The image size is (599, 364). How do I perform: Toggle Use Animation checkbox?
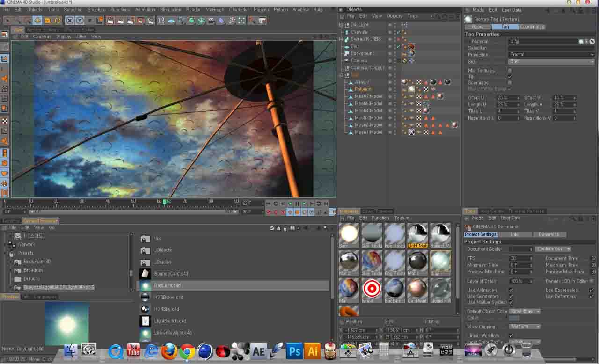[x=511, y=290]
